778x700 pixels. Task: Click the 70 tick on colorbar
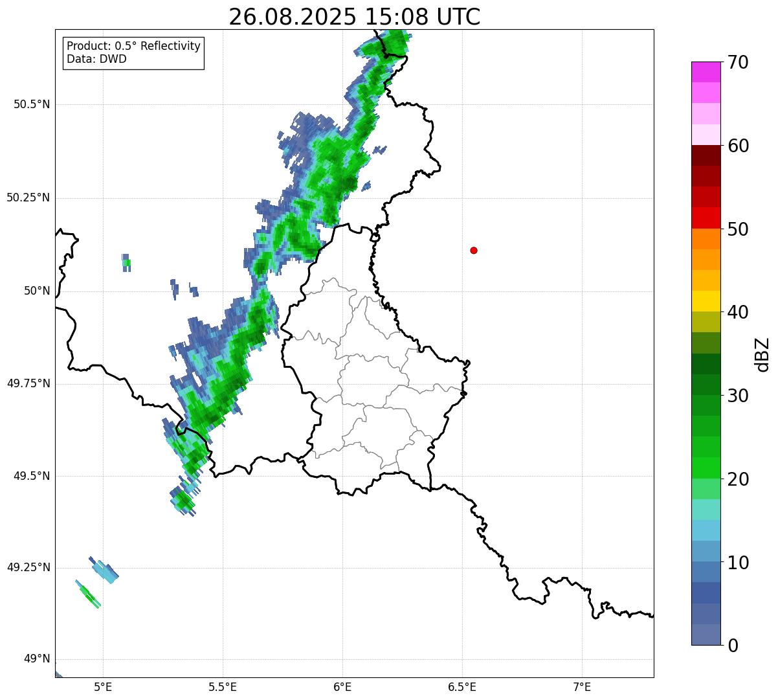click(x=738, y=62)
